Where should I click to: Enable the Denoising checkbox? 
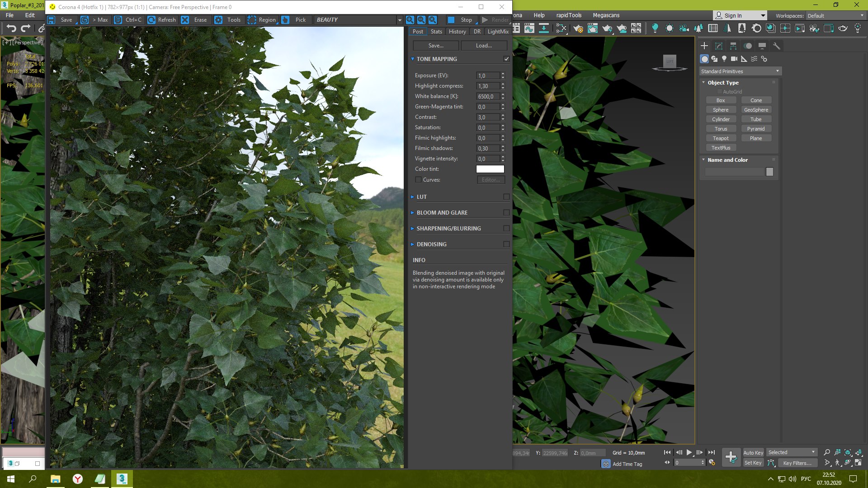click(506, 244)
